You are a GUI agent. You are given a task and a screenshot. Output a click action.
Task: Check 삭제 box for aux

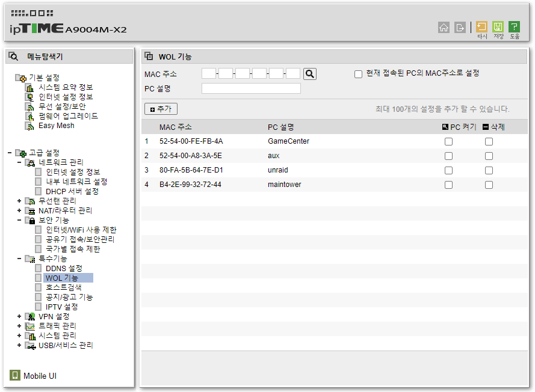pos(489,156)
